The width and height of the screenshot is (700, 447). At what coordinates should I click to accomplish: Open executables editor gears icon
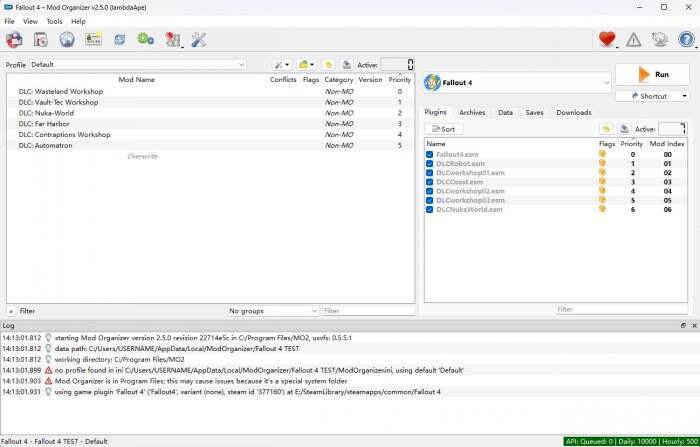(x=146, y=39)
